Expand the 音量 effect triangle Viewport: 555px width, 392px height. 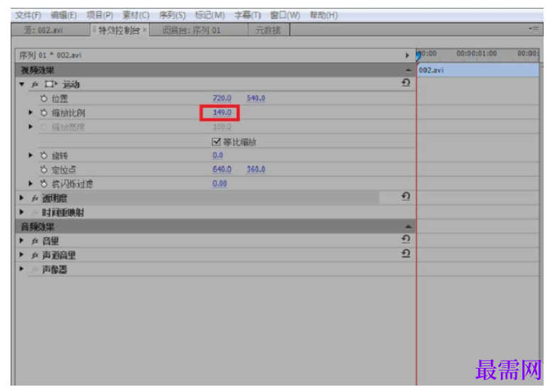tap(22, 241)
